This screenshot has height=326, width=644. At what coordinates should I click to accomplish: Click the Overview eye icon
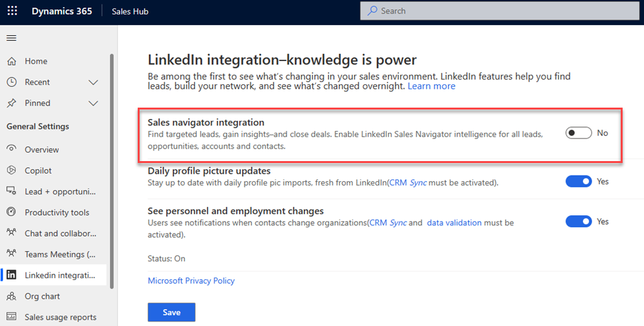(11, 149)
